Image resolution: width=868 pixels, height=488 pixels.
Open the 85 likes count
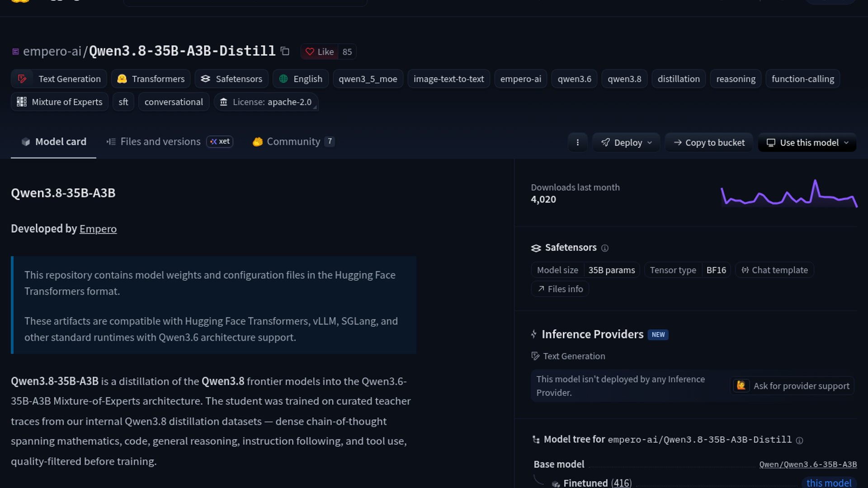point(347,52)
